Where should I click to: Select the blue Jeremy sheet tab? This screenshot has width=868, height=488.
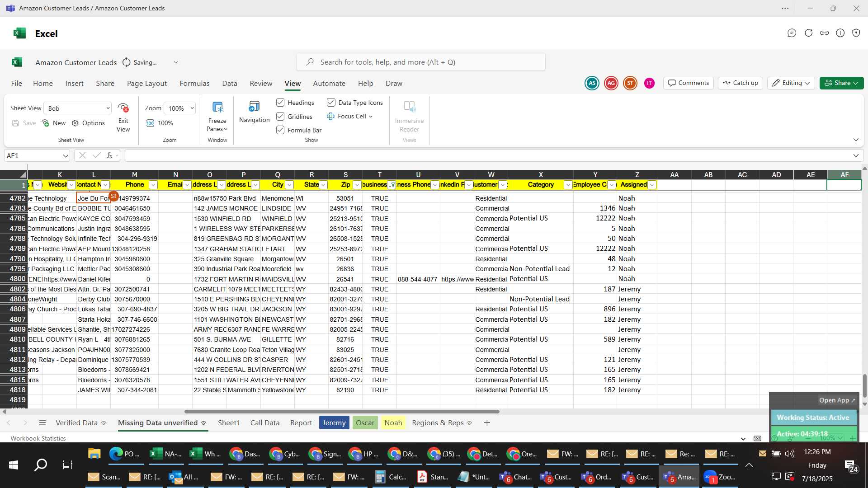point(334,423)
